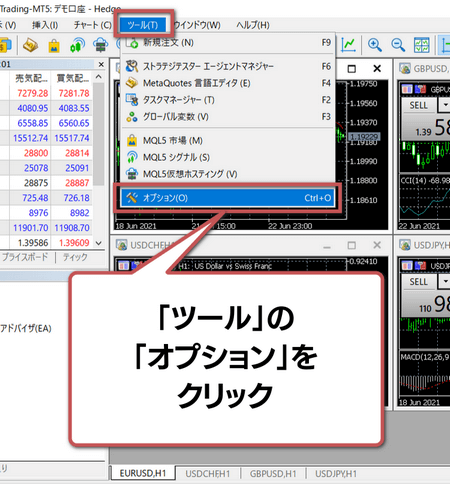This screenshot has height=484, width=450.
Task: Click the current price label 1.19229
Action: [364, 137]
